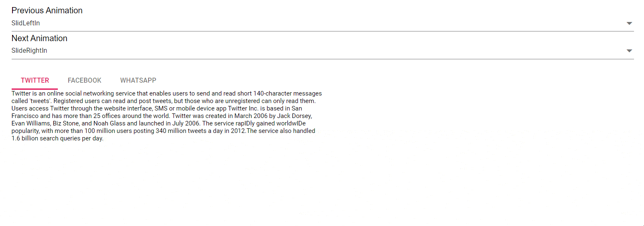Click the first line of Twitter description text
The height and width of the screenshot is (226, 644).
point(166,93)
